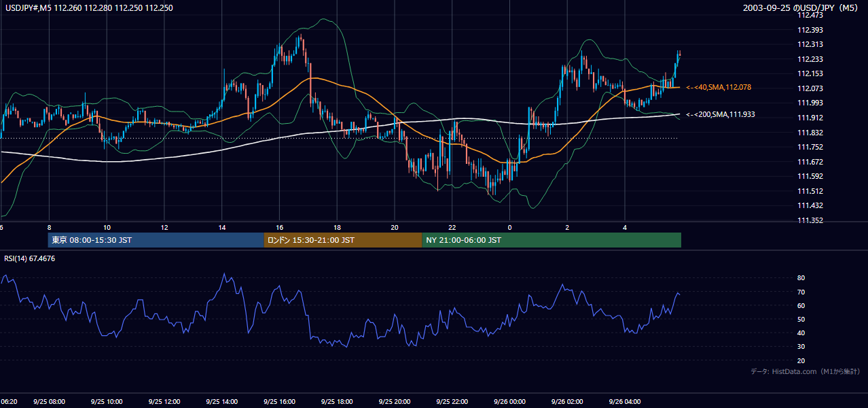This screenshot has width=868, height=408.
Task: Click price level 111.912 on the price axis
Action: tap(810, 118)
